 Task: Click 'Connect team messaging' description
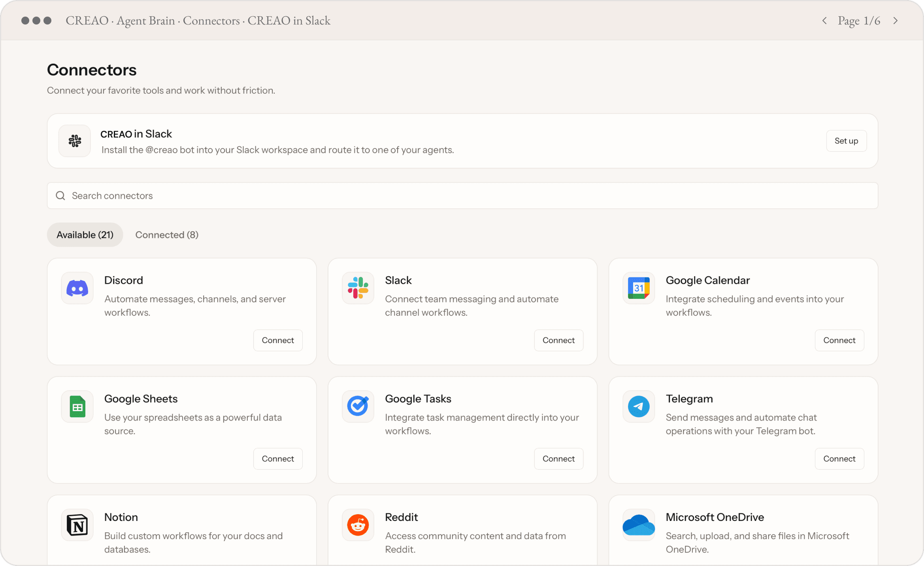pos(472,306)
